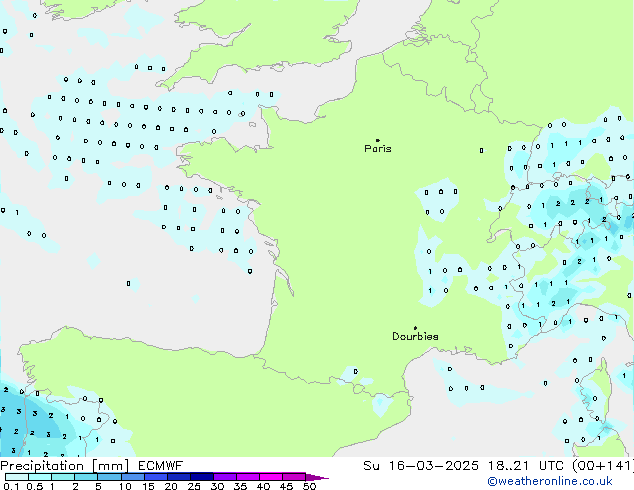Pick the purple swatch between 30 and 35
The image size is (634, 490).
(225, 477)
